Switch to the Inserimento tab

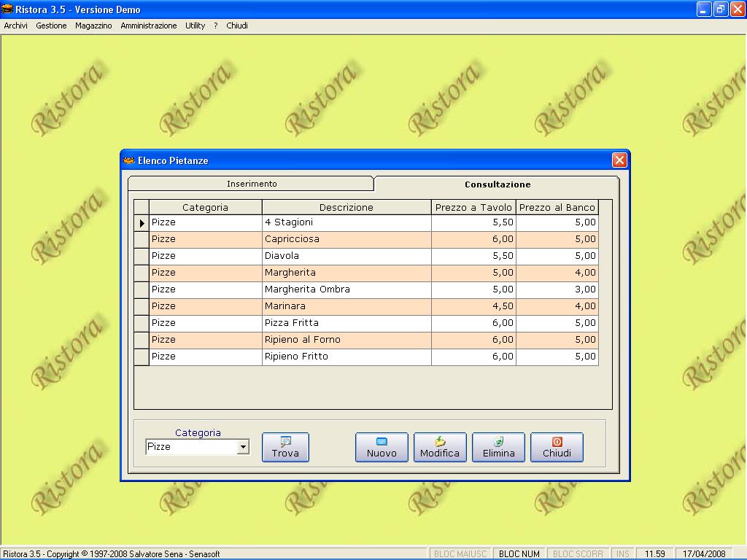tap(251, 184)
